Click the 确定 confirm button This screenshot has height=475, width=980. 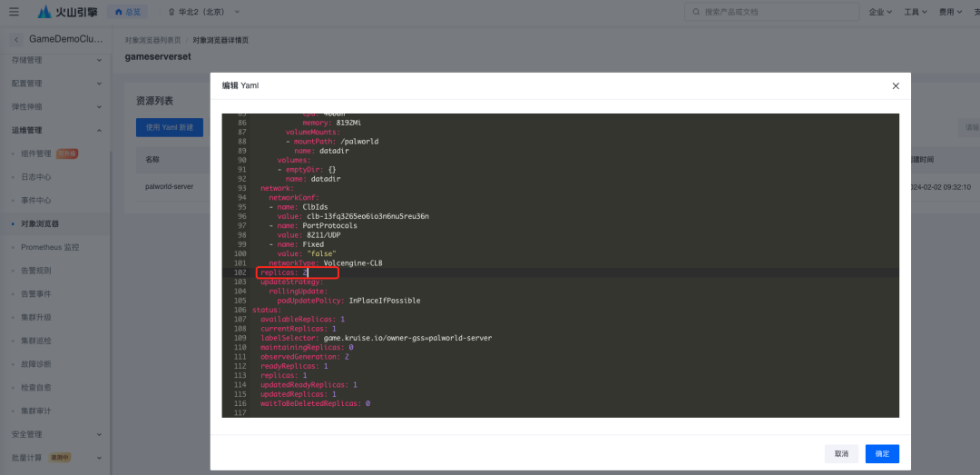point(881,453)
